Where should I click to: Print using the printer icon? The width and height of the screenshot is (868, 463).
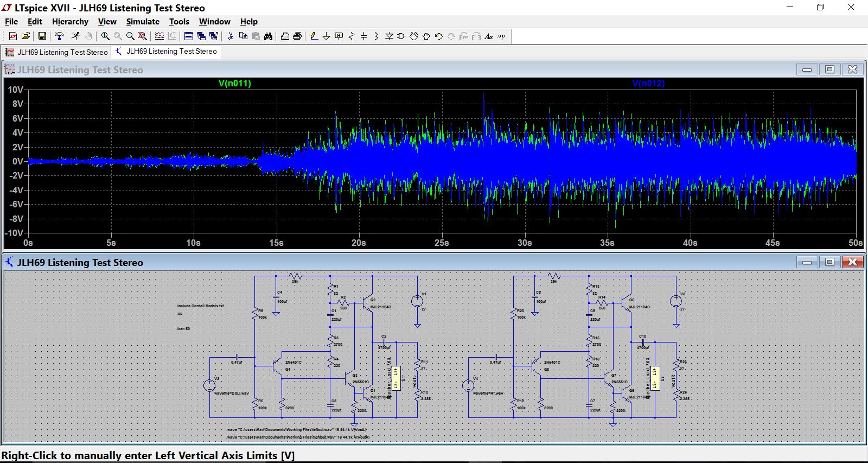(297, 36)
